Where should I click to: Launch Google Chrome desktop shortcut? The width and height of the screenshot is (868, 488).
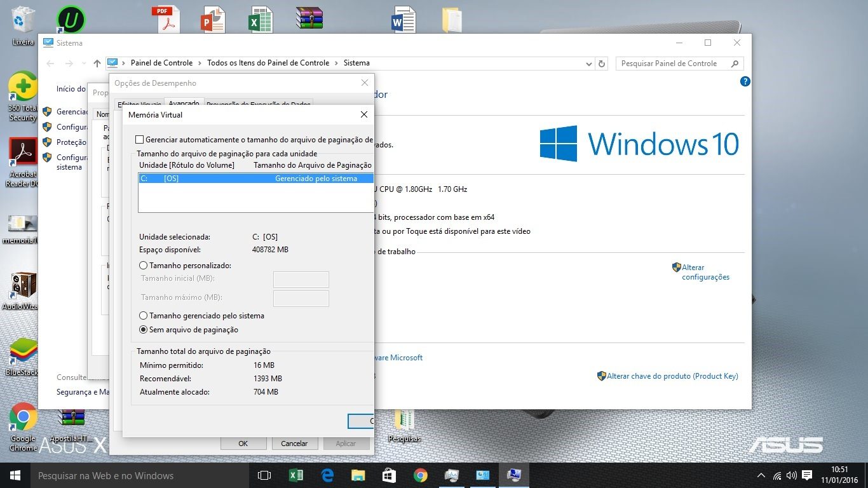point(23,427)
